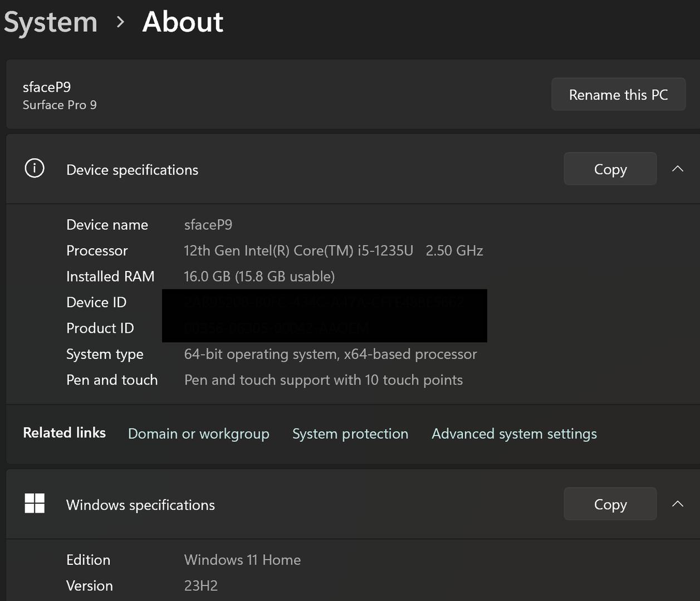
Task: Click the Windows logo icon beside Windows specifications
Action: pyautogui.click(x=35, y=504)
